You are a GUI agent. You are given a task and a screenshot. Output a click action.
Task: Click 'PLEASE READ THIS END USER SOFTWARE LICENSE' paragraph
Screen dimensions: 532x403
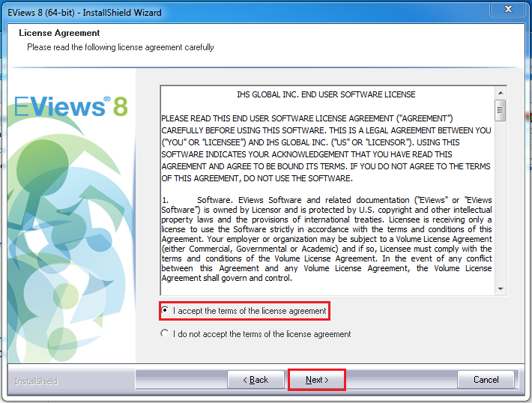pos(326,148)
